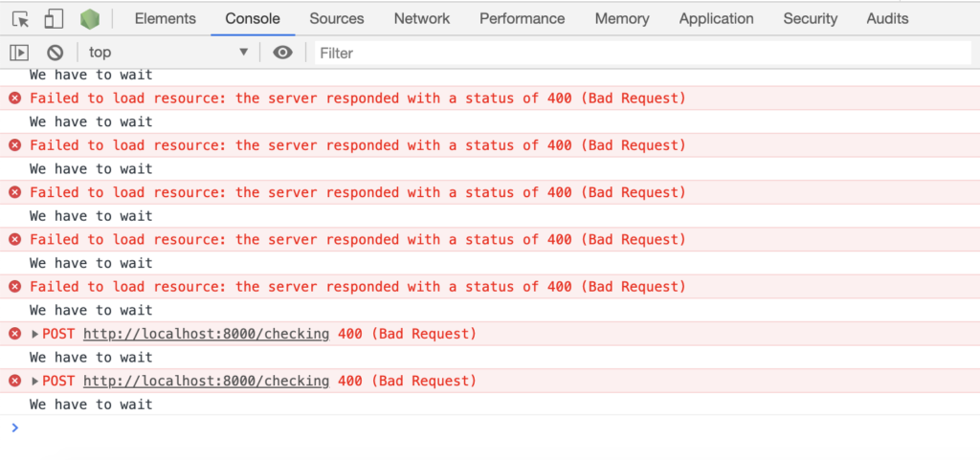
Task: Show the console sidebar panel icon
Action: point(19,53)
